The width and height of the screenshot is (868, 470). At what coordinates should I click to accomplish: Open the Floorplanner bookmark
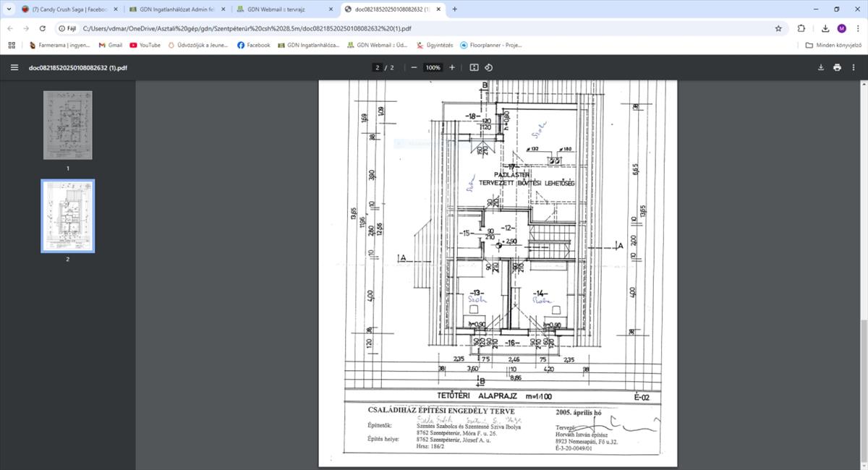coord(490,45)
